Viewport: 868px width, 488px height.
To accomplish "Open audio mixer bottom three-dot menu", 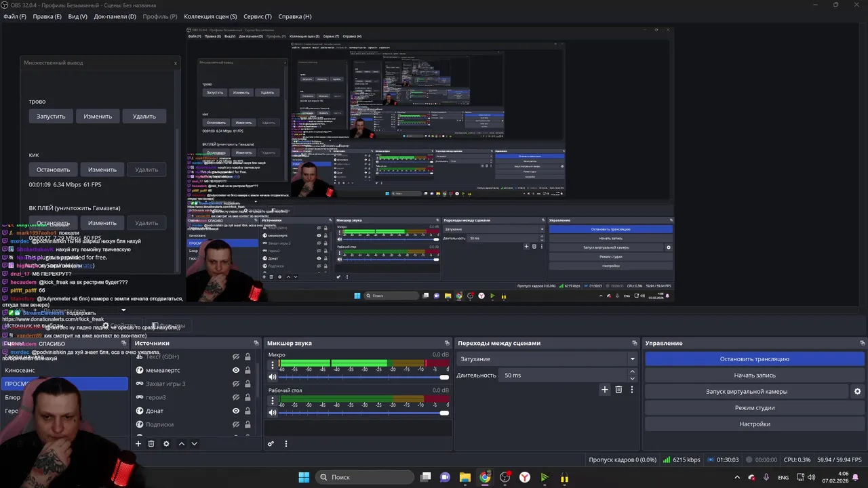I will point(285,444).
